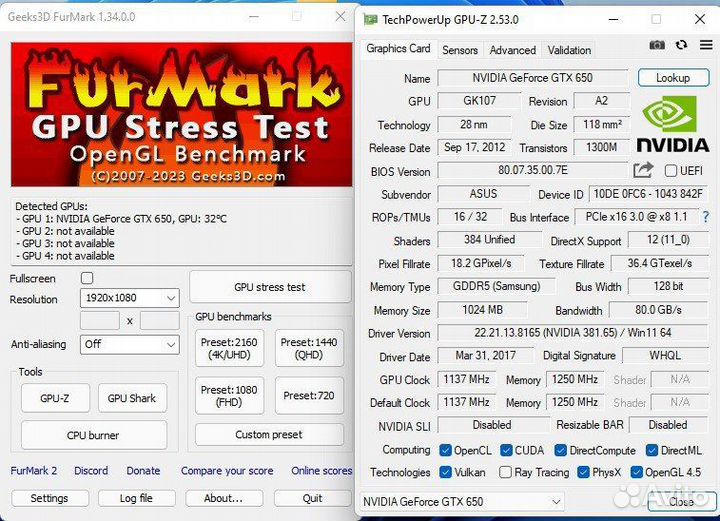Click the BIOS Version field 80.07.35.00.7E
The image size is (720, 521).
pos(532,170)
